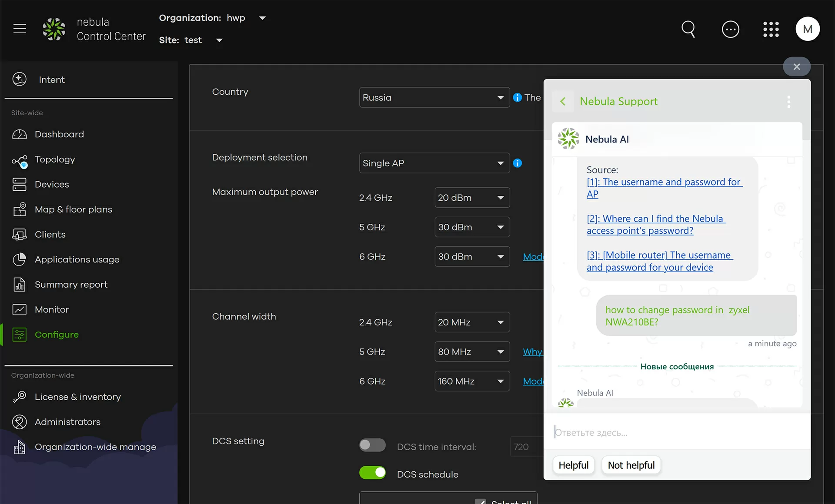Click the Devices server icon
Viewport: 835px width, 504px height.
[20, 184]
